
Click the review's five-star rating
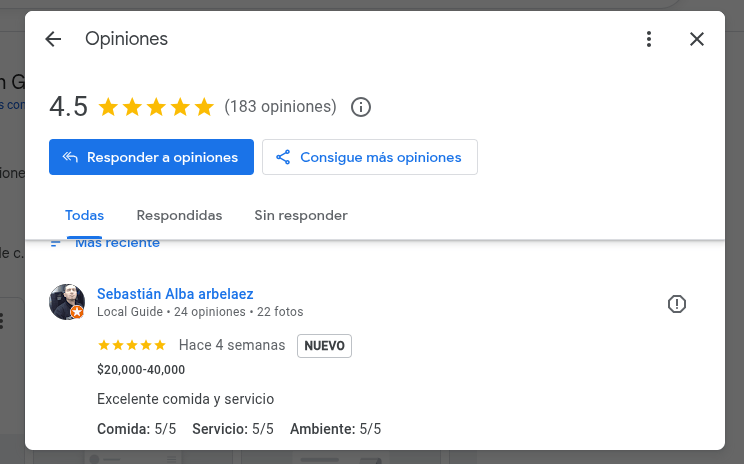(132, 345)
